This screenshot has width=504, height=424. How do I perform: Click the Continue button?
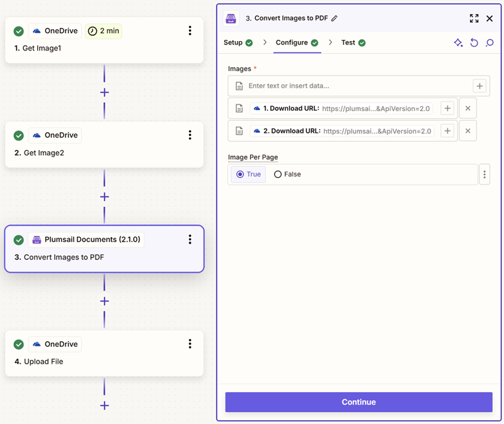pos(359,402)
